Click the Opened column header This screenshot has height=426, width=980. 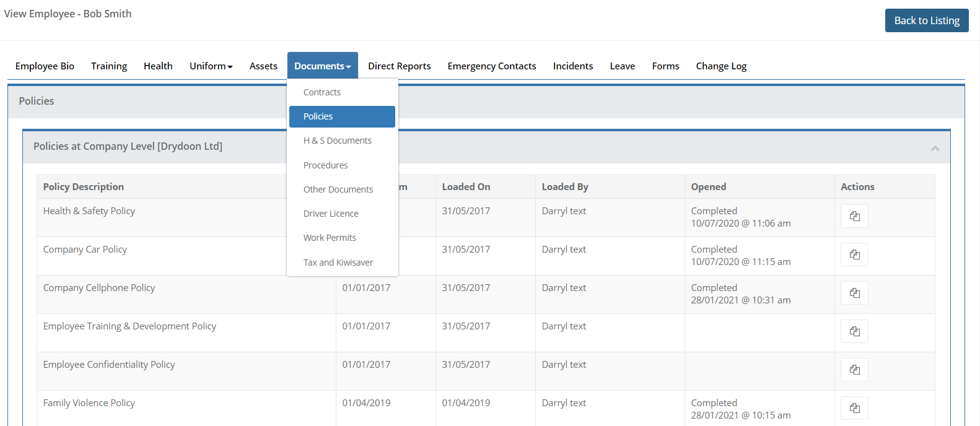[x=709, y=187]
